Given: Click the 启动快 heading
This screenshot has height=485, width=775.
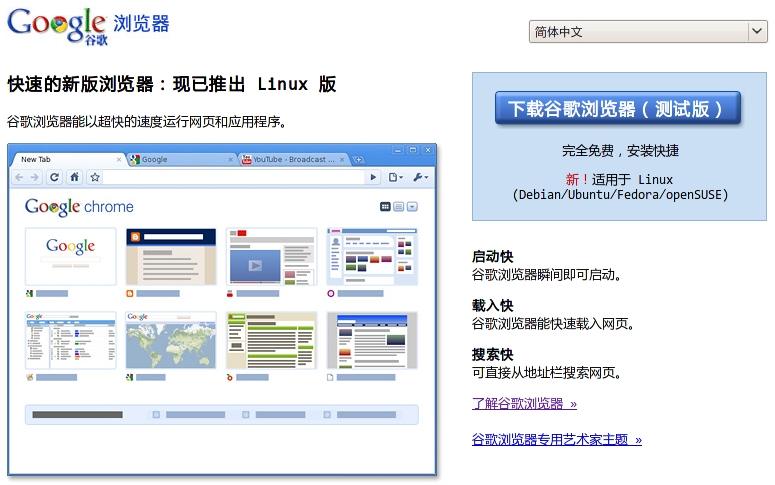Looking at the screenshot, I should pos(492,257).
